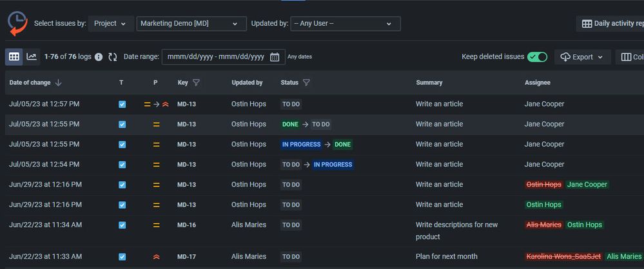
Task: Open the Export dropdown menu
Action: click(582, 57)
